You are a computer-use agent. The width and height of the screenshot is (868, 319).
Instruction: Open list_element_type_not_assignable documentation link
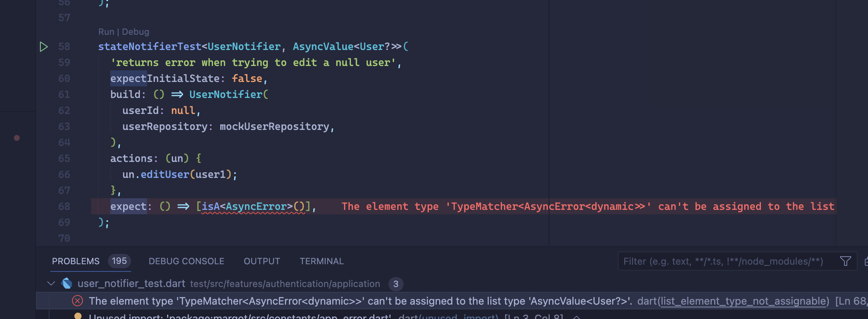point(743,301)
